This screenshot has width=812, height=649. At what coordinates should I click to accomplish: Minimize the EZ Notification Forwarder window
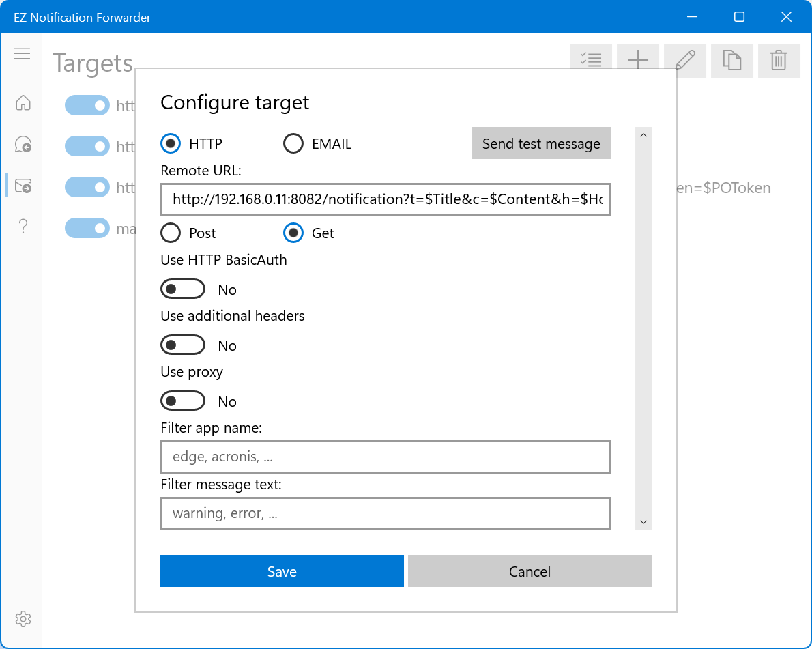click(693, 17)
